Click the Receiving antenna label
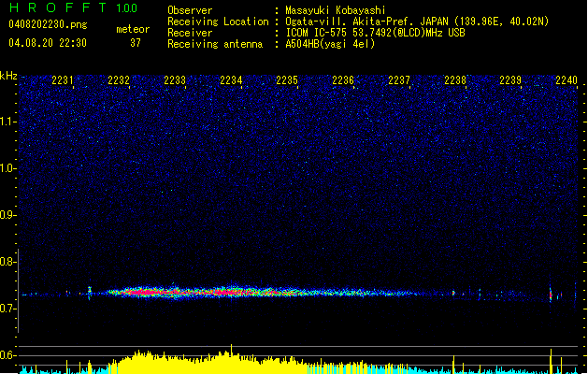Viewport: 588px width, 374px height. [215, 44]
